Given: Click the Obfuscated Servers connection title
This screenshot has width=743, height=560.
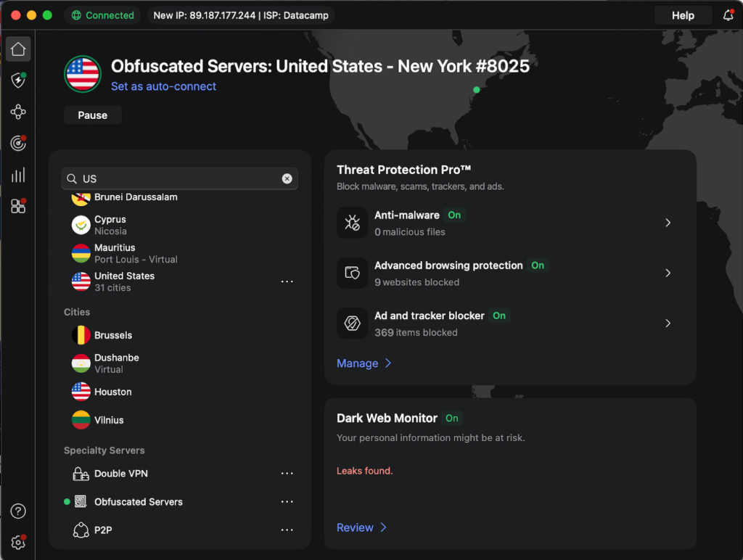Looking at the screenshot, I should 320,66.
